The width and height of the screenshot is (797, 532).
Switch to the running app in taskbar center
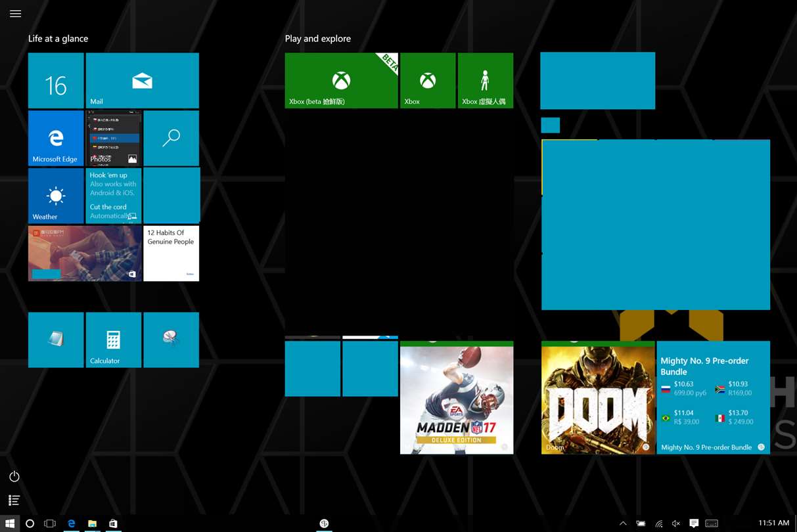click(323, 523)
